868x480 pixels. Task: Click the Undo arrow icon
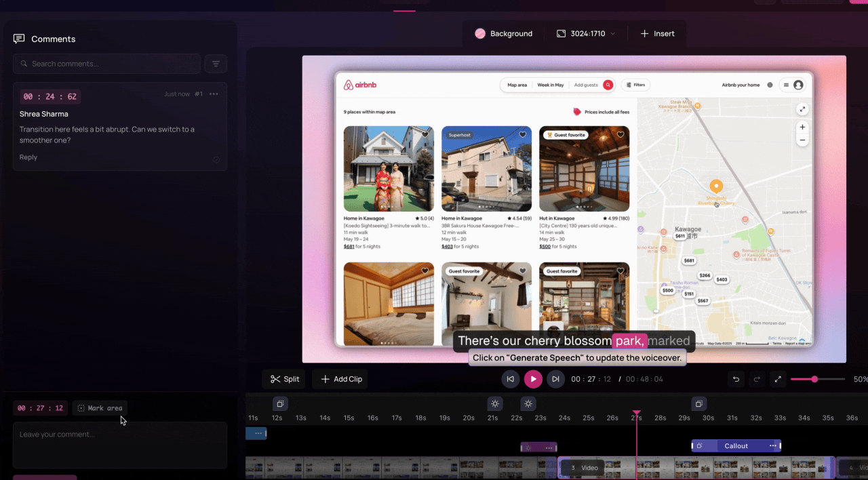pyautogui.click(x=736, y=379)
